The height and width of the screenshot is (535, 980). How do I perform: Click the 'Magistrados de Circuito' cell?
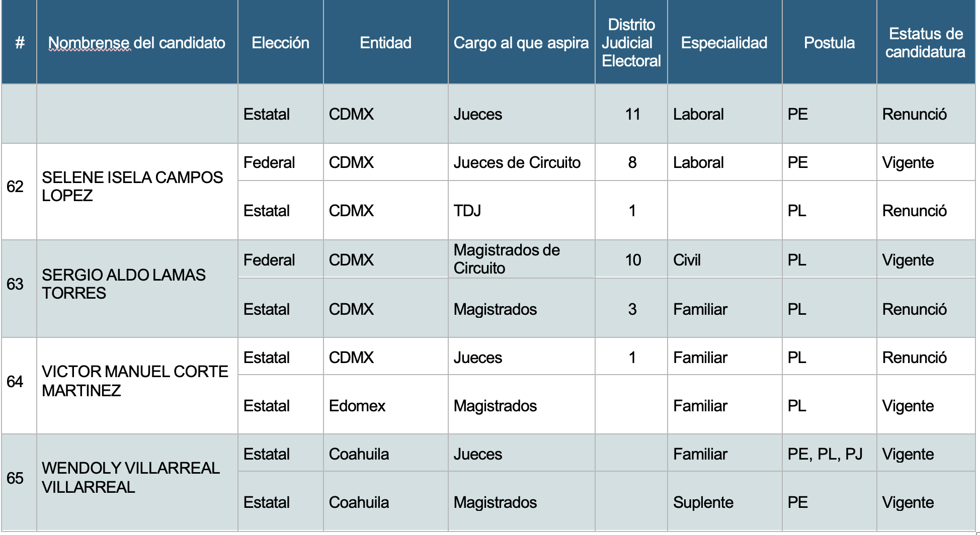pyautogui.click(x=521, y=259)
